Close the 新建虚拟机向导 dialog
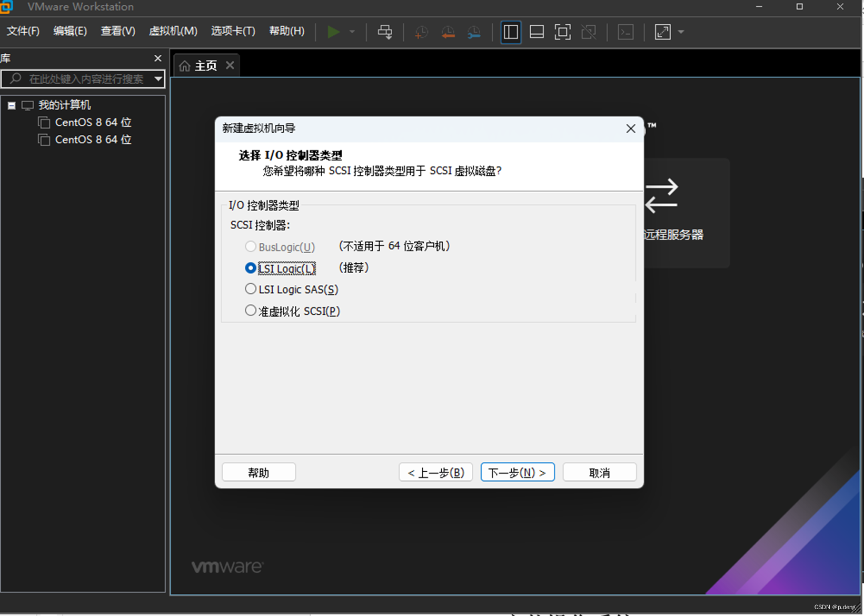The height and width of the screenshot is (616, 864). pyautogui.click(x=631, y=128)
